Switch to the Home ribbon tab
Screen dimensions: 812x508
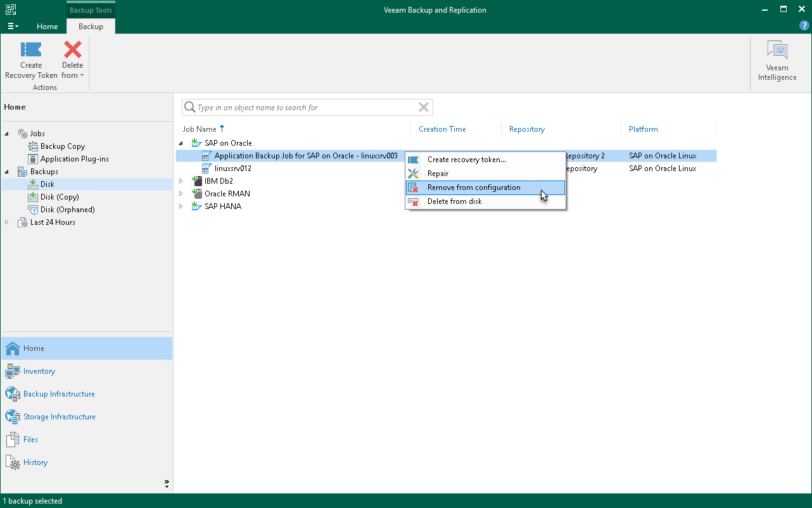click(x=48, y=27)
